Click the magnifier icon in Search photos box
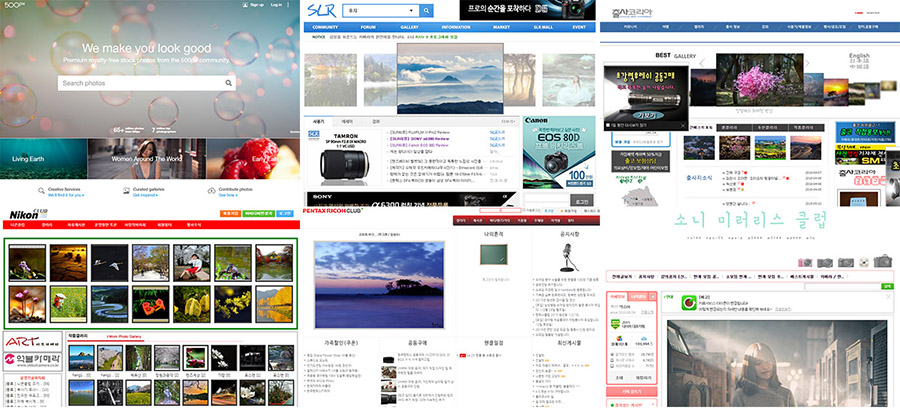 click(x=228, y=84)
